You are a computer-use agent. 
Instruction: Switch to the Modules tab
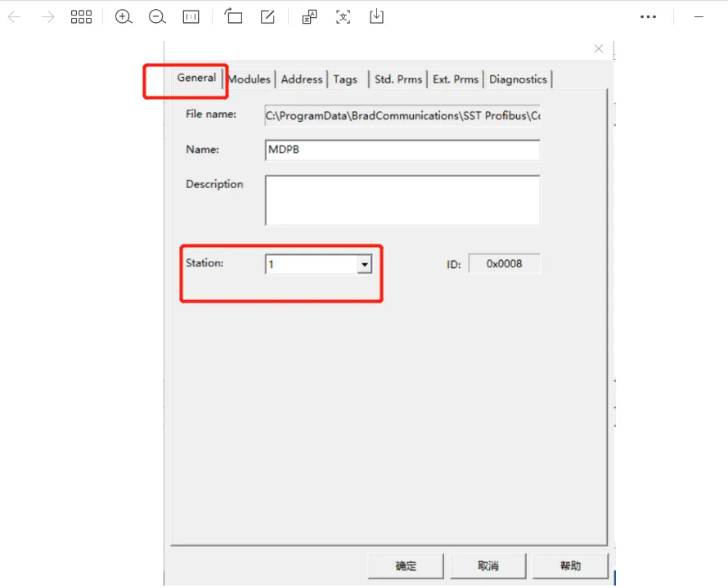tap(249, 79)
